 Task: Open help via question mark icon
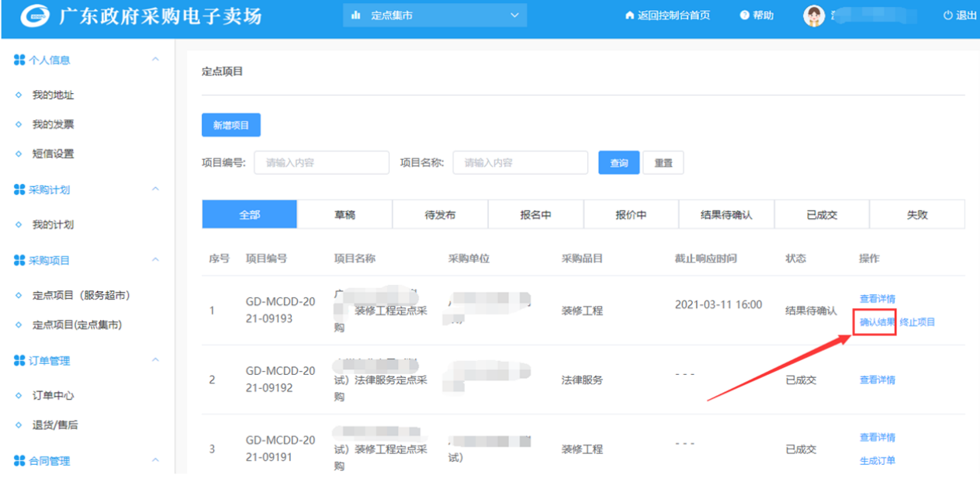pyautogui.click(x=744, y=16)
